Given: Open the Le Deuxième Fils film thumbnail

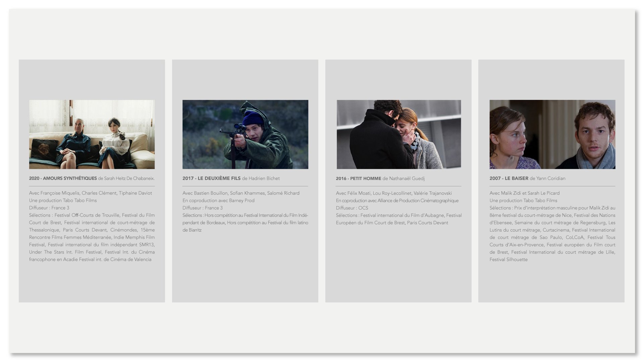Looking at the screenshot, I should 245,134.
